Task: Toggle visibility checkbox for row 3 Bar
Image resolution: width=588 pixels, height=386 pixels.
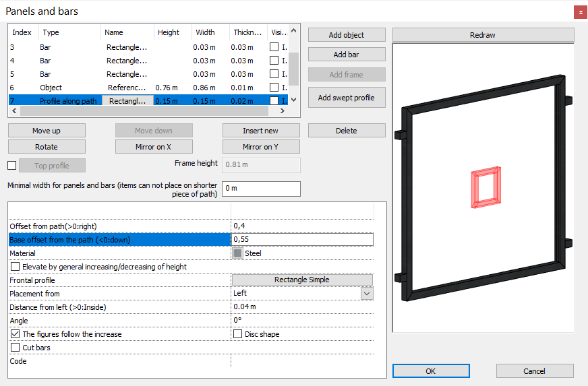Action: [x=274, y=47]
